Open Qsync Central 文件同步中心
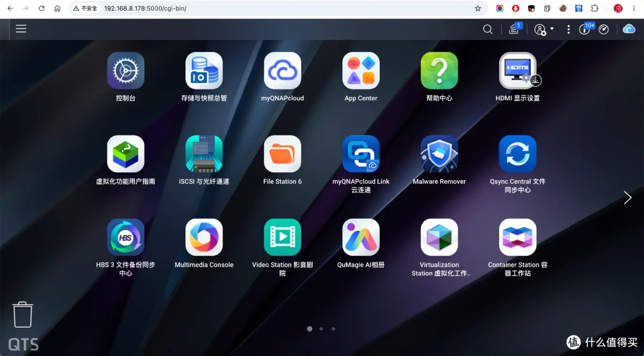The width and height of the screenshot is (644, 356). (518, 154)
